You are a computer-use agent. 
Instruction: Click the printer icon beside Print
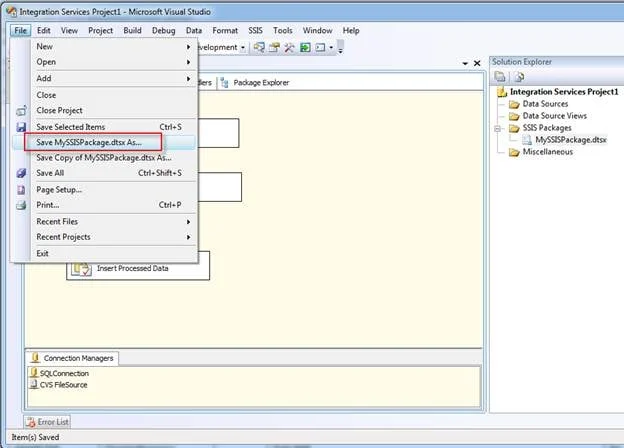coord(21,205)
